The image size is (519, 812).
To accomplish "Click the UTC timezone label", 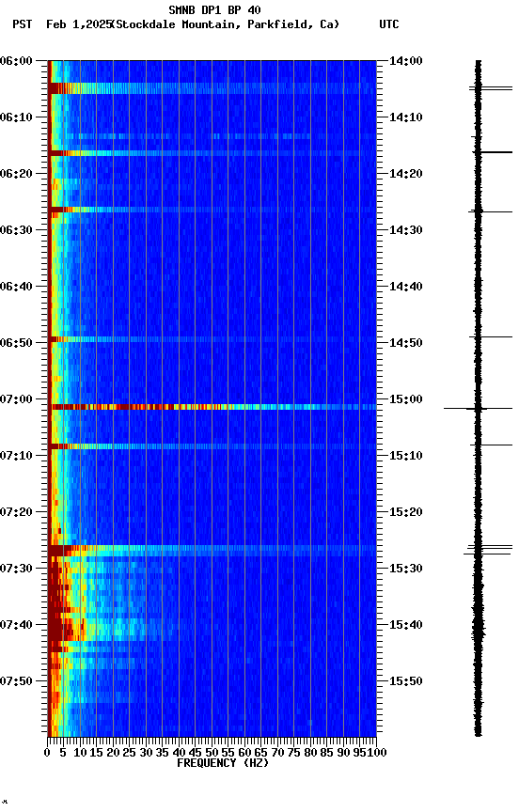I will (x=389, y=24).
